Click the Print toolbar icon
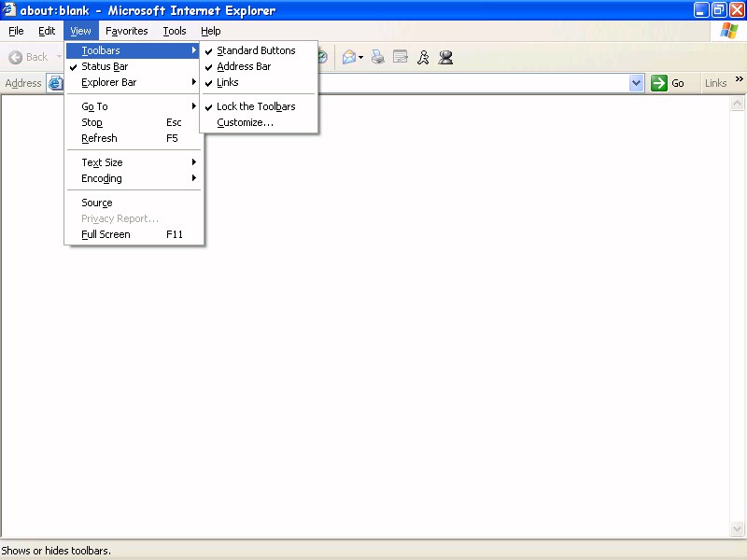Image resolution: width=747 pixels, height=560 pixels. [x=378, y=58]
